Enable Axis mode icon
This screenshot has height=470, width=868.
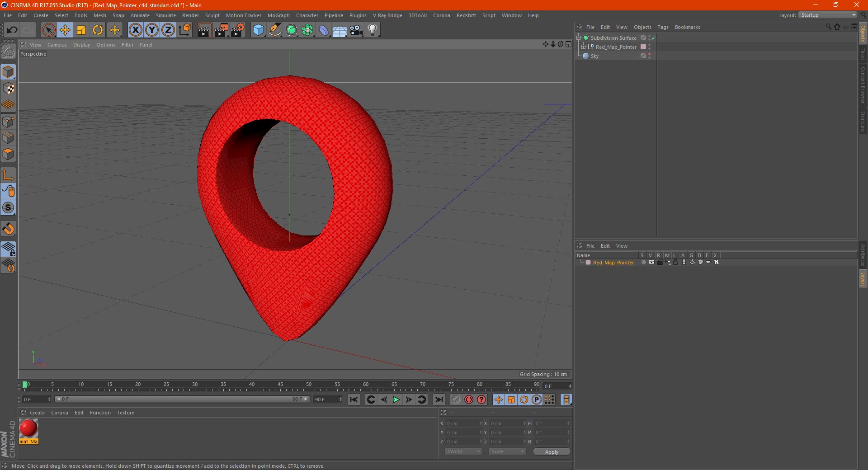(x=8, y=174)
